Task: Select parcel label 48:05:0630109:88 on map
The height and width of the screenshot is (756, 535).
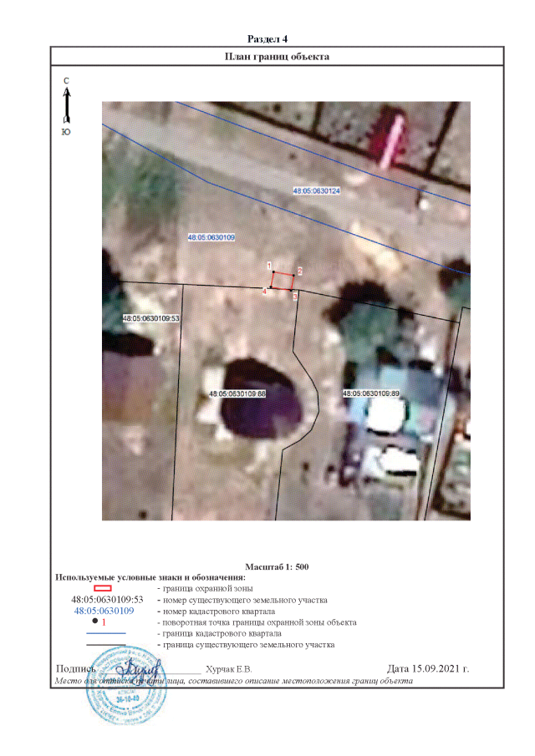Action: tap(237, 393)
